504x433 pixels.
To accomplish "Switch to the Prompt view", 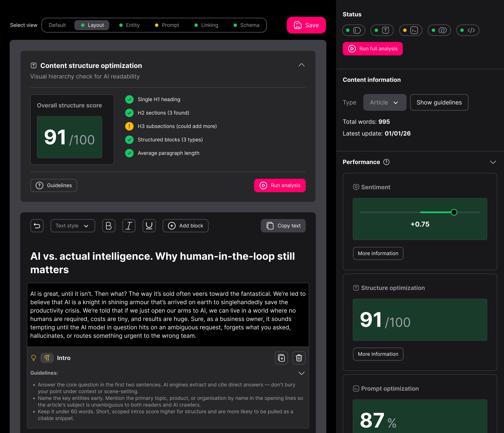I will [x=167, y=25].
